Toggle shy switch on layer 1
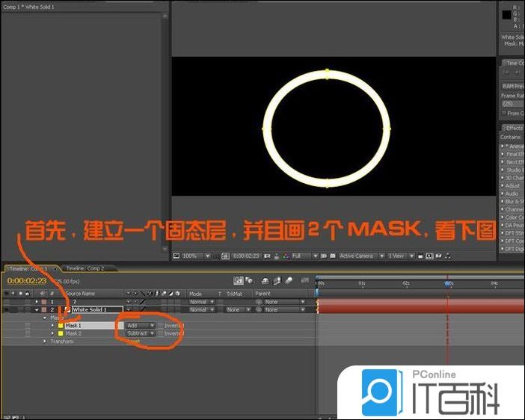This screenshot has width=525, height=420. pos(128,302)
